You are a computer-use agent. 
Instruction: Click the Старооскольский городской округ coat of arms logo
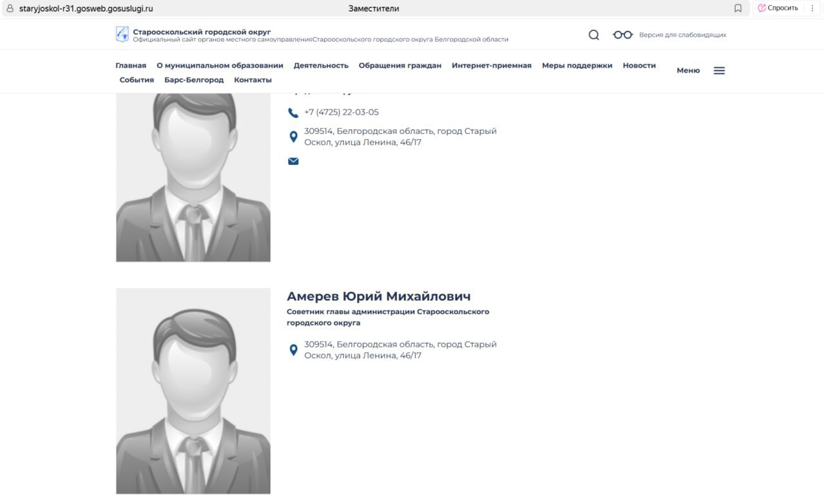(122, 34)
